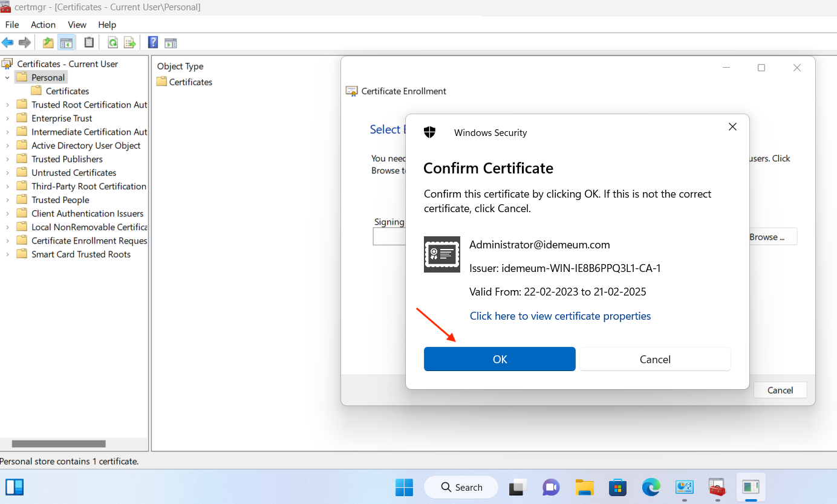837x504 pixels.
Task: Expand the Third-Party Root Certification node
Action: (x=7, y=186)
